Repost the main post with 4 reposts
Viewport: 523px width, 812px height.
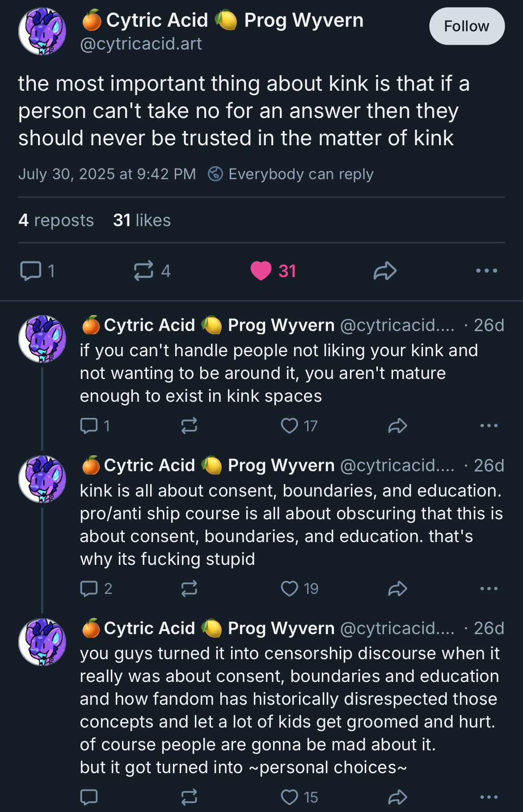point(143,271)
